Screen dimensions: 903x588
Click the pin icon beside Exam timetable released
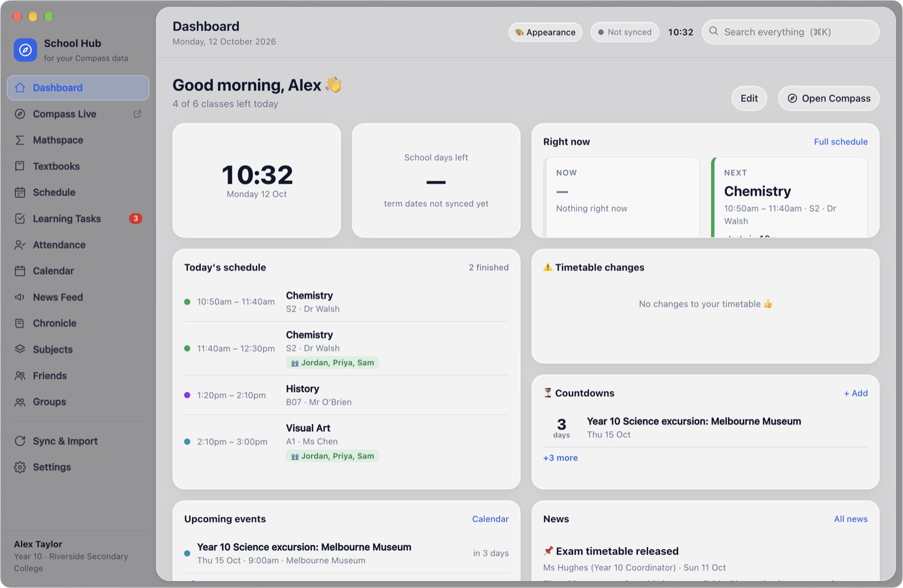(x=548, y=551)
